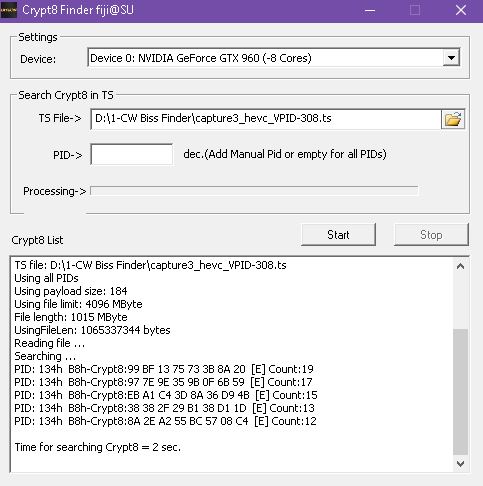Viewport: 483px width, 486px height.
Task: Click the 'dec.(Add Manual Pid or empty for all PIDs)' hint
Action: pos(285,154)
